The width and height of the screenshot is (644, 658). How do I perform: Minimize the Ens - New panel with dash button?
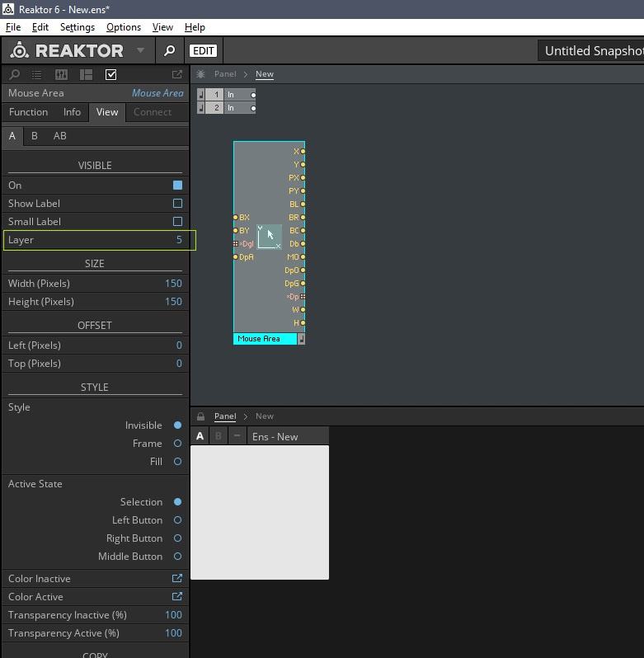click(237, 436)
